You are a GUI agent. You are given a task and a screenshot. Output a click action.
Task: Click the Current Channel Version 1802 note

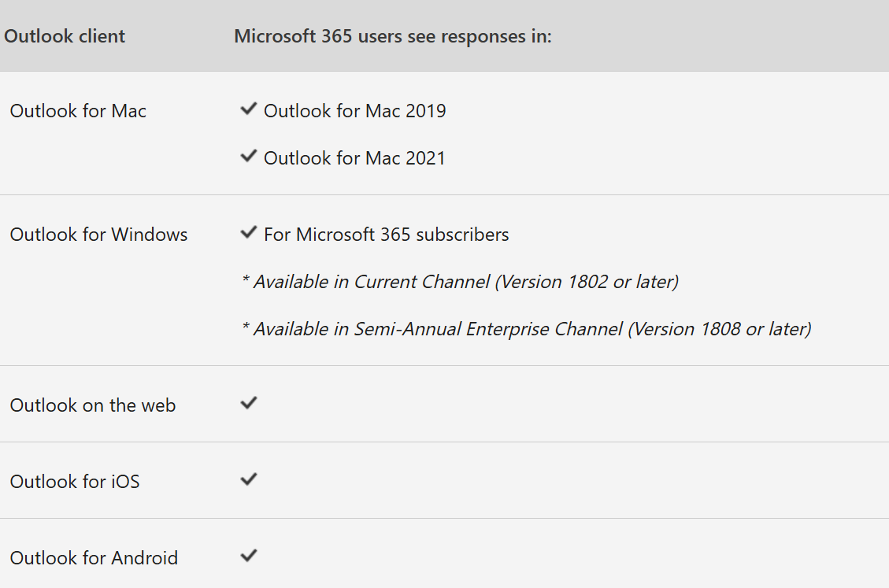(x=461, y=281)
